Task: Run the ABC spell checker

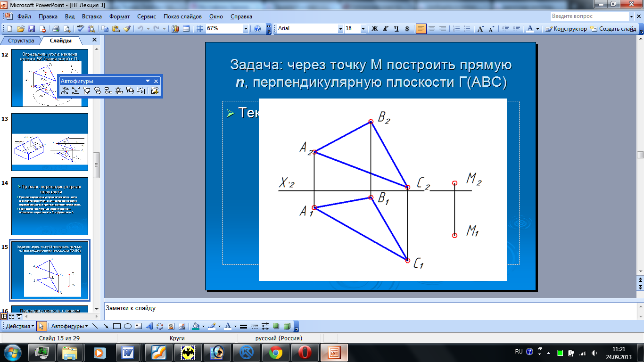Action: point(80,29)
